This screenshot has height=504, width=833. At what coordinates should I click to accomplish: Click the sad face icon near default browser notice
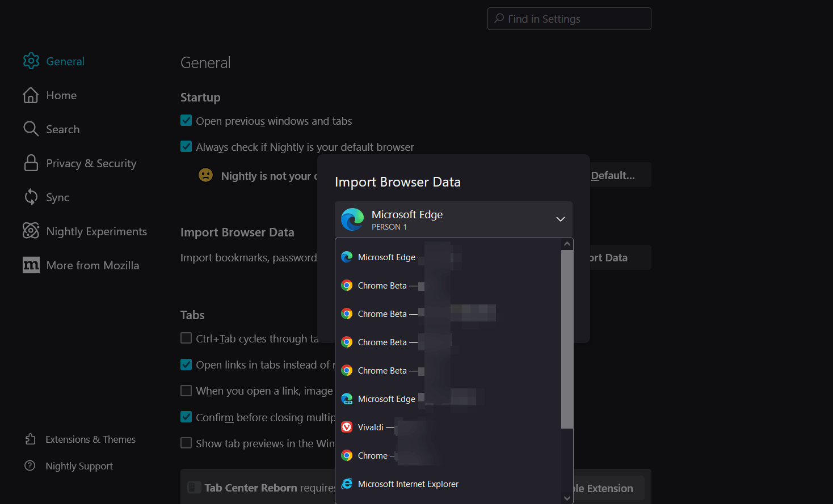[205, 175]
